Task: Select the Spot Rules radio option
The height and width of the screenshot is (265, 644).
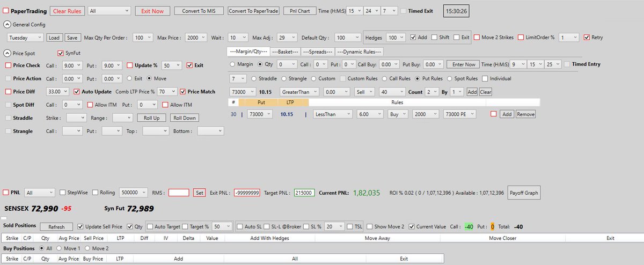Action: [x=450, y=78]
